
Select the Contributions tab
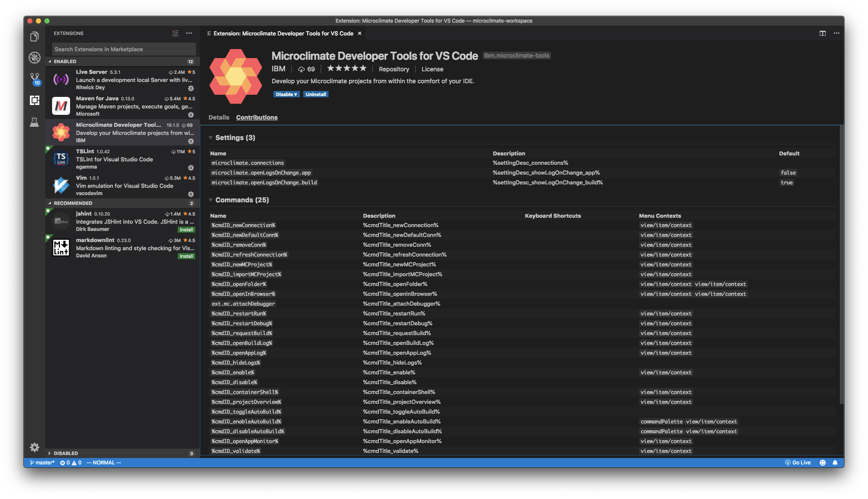[x=257, y=117]
